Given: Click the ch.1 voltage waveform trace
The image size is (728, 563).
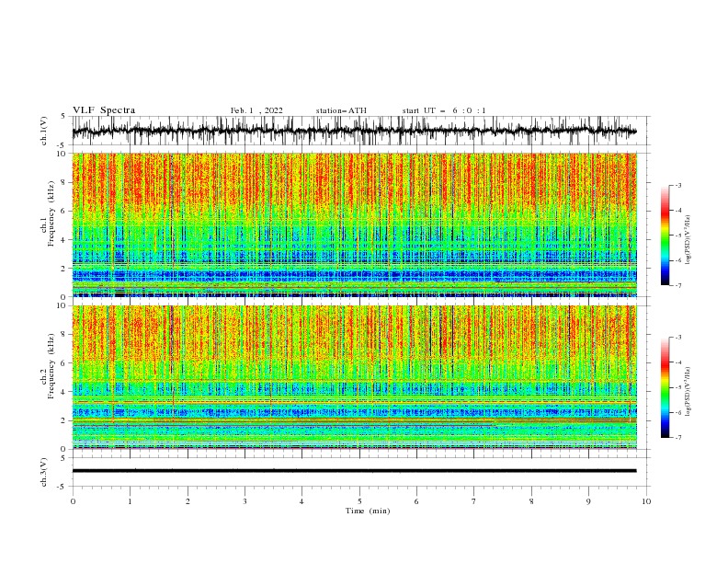Looking at the screenshot, I should pos(354,131).
